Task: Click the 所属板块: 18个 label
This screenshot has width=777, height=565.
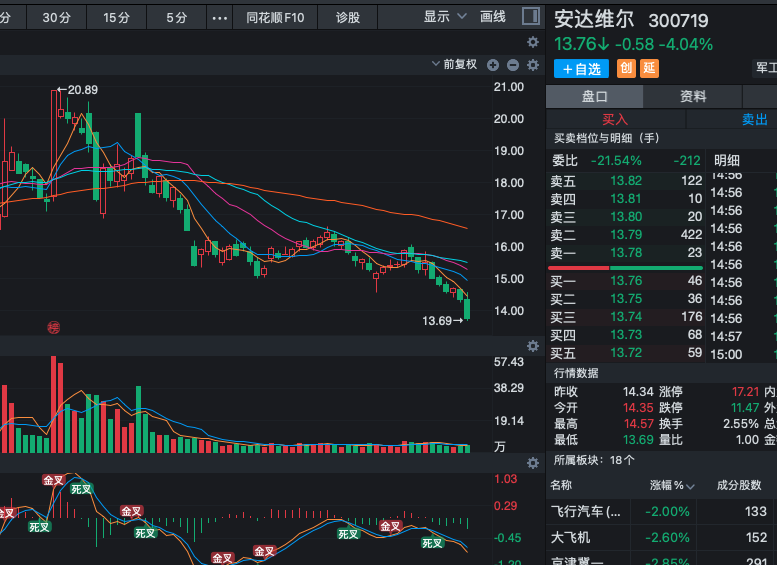Action: [594, 460]
